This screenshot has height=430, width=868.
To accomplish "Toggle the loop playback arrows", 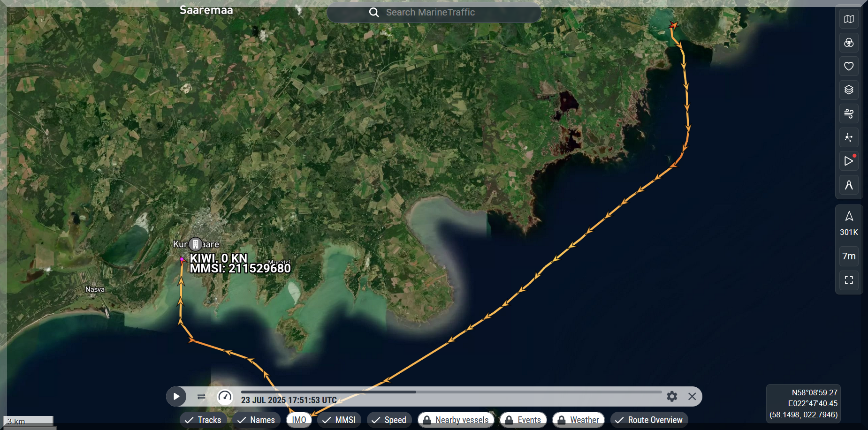I will (x=201, y=397).
